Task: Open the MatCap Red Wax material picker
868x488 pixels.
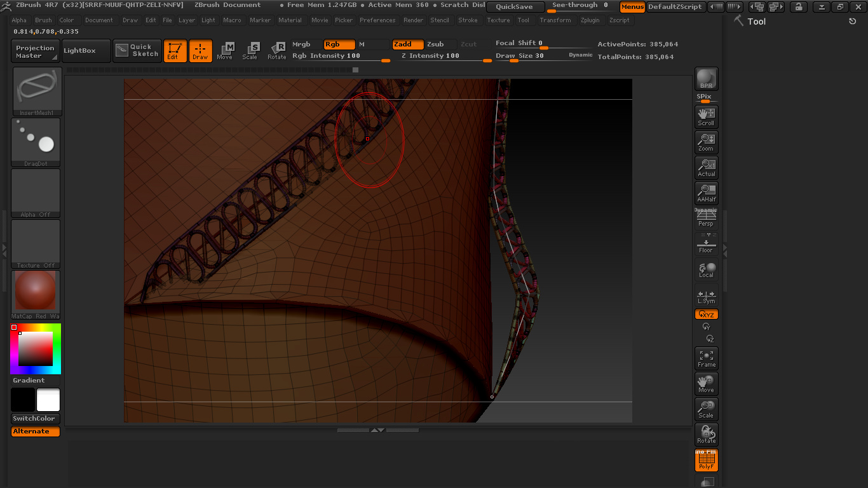Action: 36,295
